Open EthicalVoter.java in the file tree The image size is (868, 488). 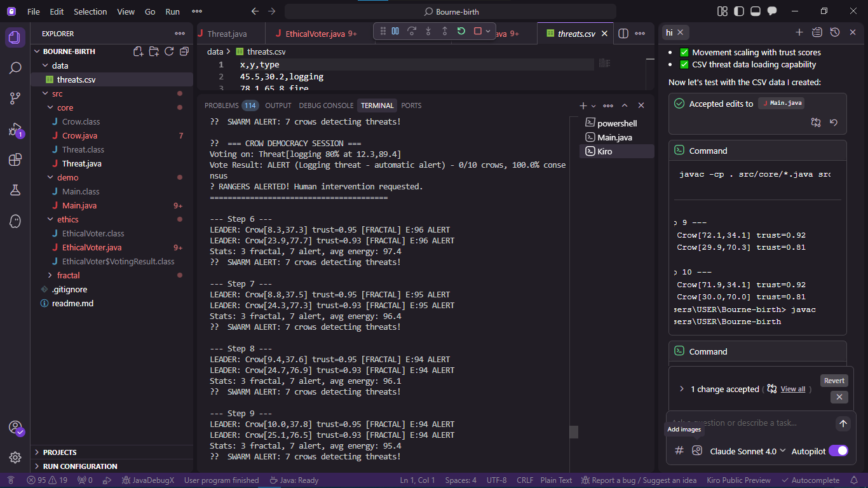(92, 247)
